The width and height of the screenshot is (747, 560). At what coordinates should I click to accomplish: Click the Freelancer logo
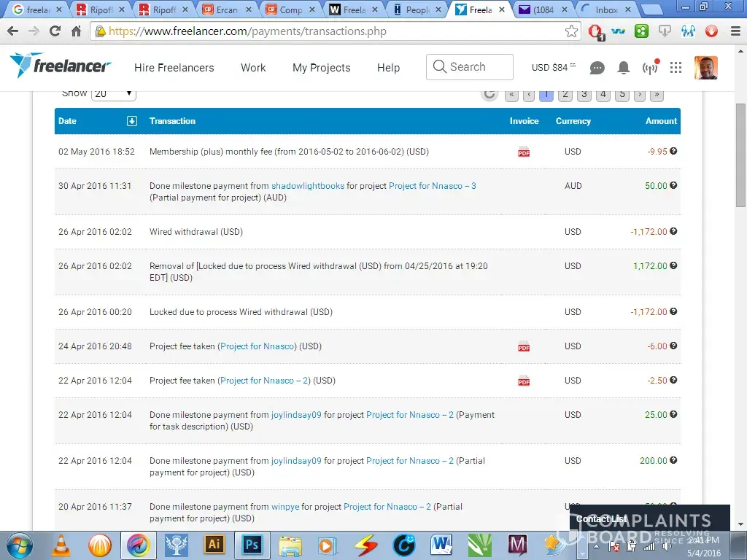[60, 66]
